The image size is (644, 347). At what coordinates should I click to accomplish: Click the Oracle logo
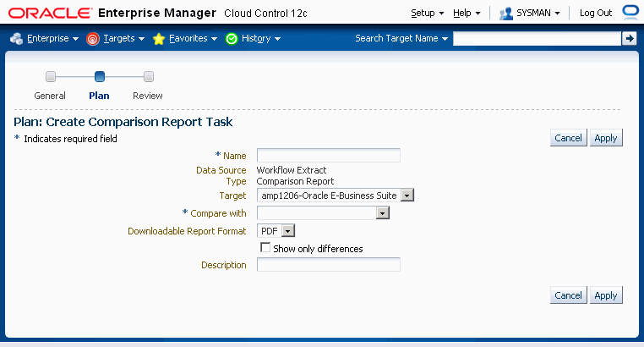[x=51, y=14]
